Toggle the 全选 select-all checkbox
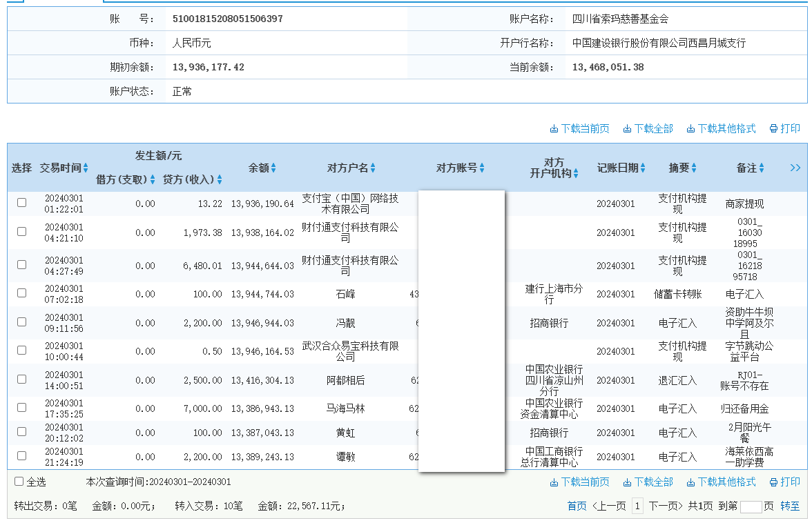This screenshot has height=523, width=812. (x=19, y=482)
